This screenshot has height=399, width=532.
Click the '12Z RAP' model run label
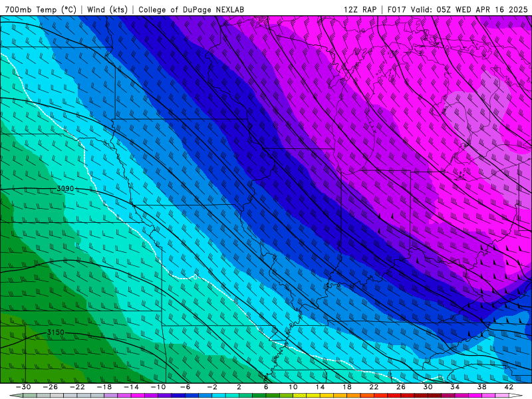[x=360, y=9]
